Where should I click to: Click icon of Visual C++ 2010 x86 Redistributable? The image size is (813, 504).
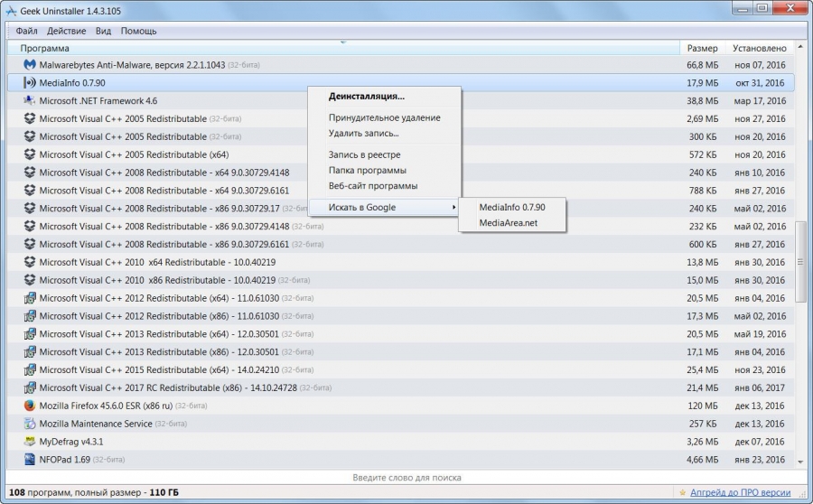click(30, 280)
